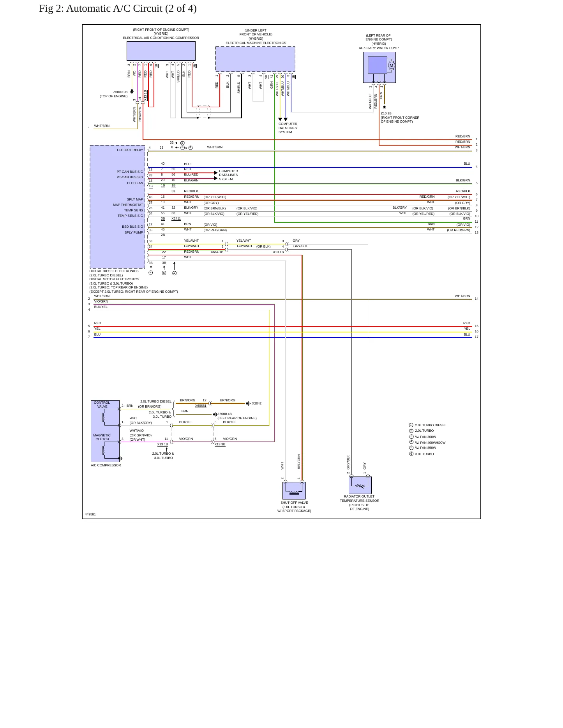Click the '(OR BLK)' alternate color note

coord(263,246)
